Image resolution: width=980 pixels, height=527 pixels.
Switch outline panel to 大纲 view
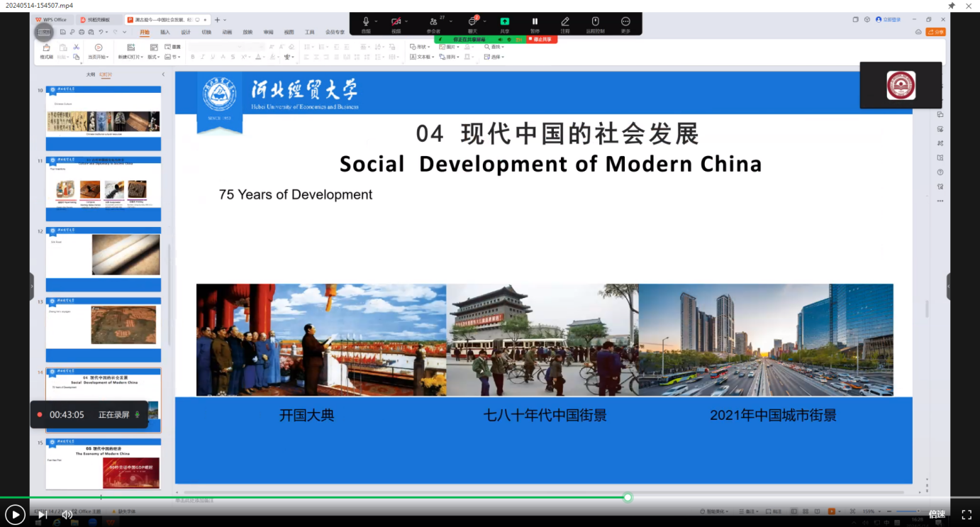(x=91, y=74)
